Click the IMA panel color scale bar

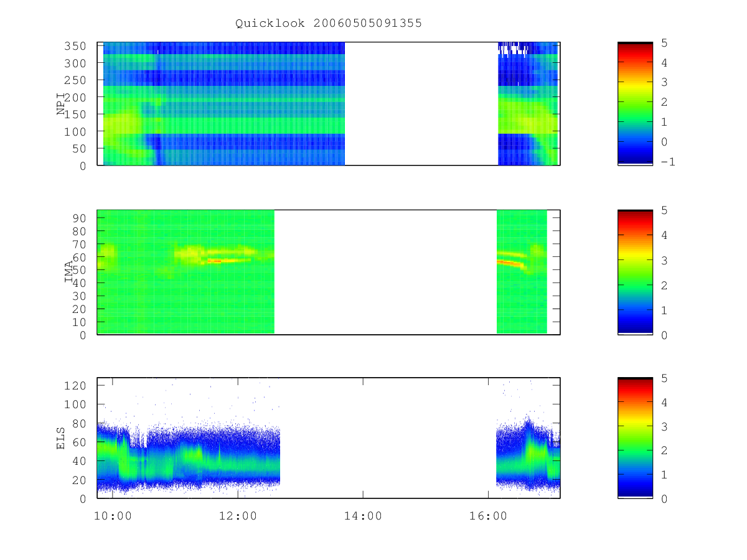(635, 272)
